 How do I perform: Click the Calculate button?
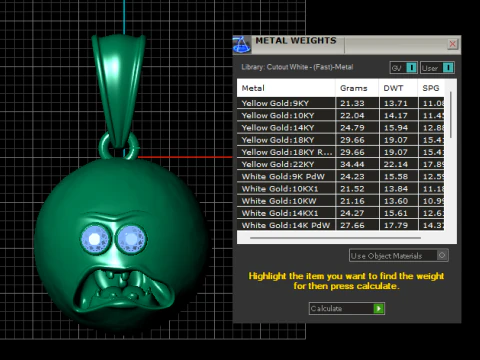347,308
